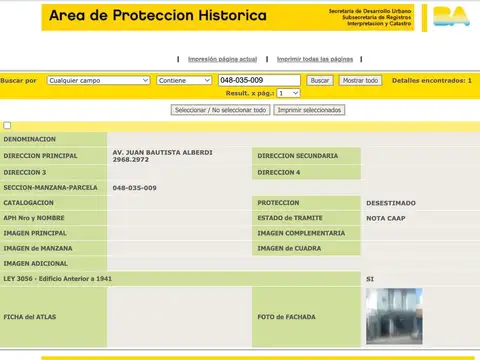Click the address 'AV. JUAN BAUTISTA ALBERDI 2968.2972'
The image size is (480, 360).
pyautogui.click(x=162, y=156)
